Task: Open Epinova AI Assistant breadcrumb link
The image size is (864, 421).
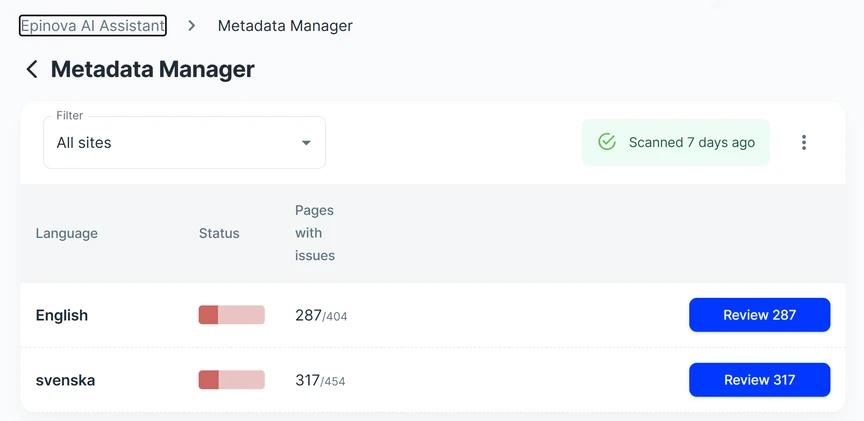Action: (x=93, y=25)
